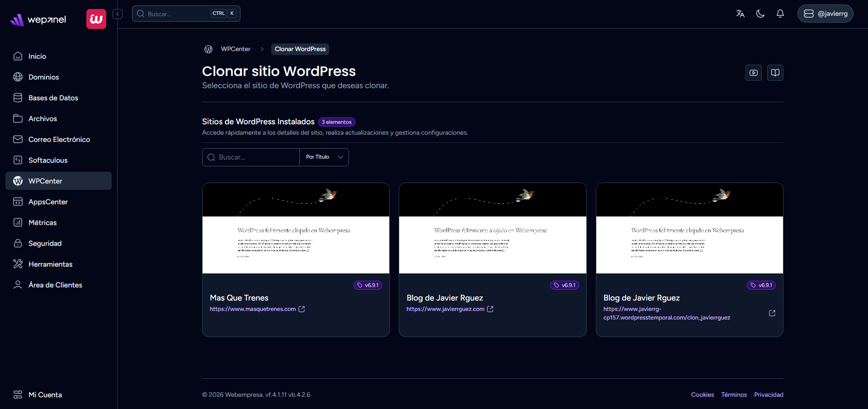
Task: Collapse the sidebar with the arrow button
Action: point(118,14)
